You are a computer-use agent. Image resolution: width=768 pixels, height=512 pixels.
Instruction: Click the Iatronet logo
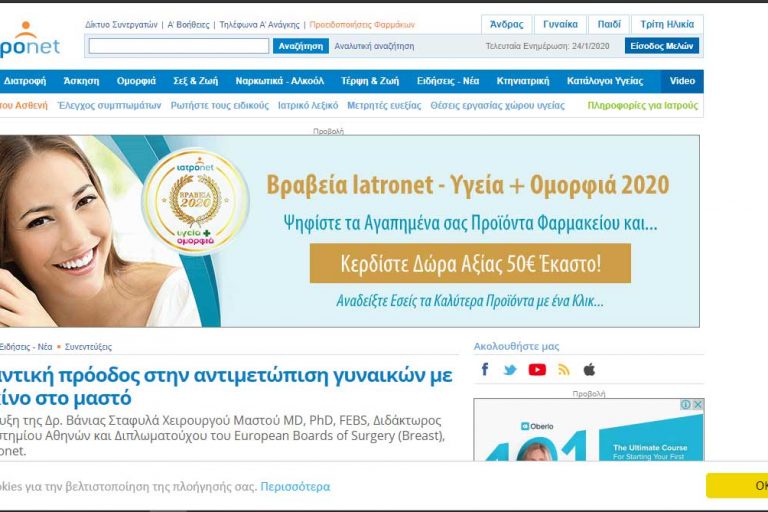coord(29,39)
